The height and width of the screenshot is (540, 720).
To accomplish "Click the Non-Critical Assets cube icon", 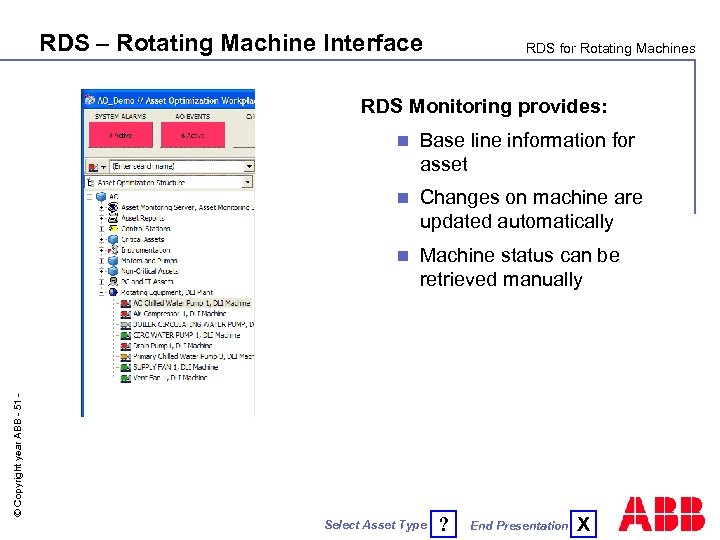I will [x=113, y=271].
